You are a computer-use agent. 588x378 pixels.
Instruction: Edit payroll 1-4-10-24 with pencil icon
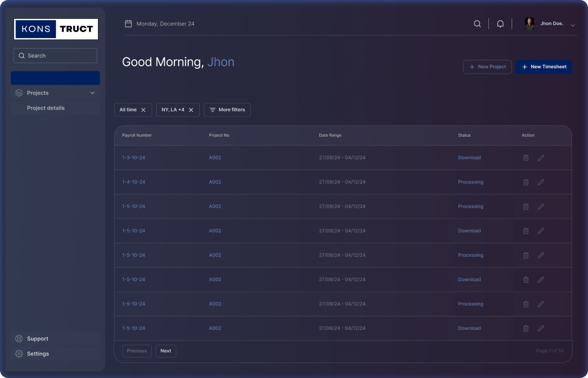tap(541, 182)
